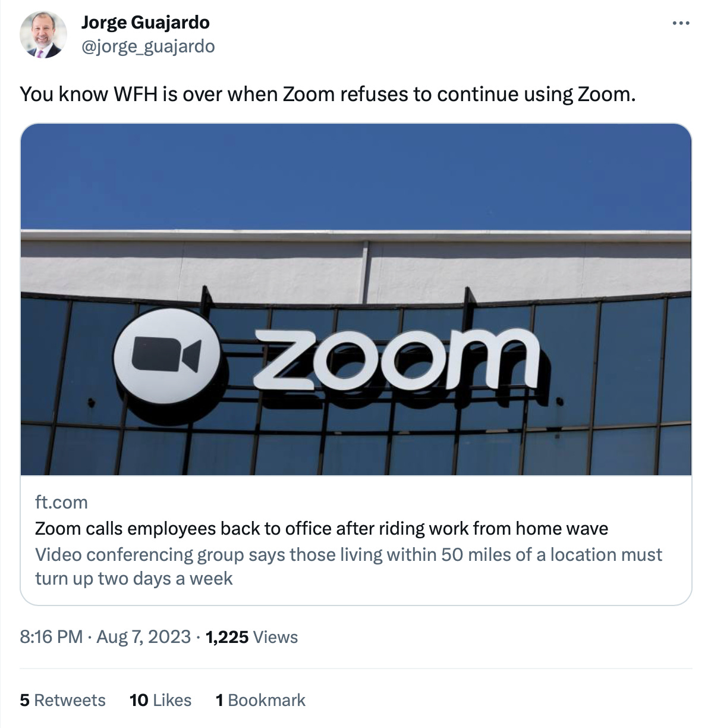
Task: Click the 'turn up two days a week' line
Action: [x=134, y=578]
